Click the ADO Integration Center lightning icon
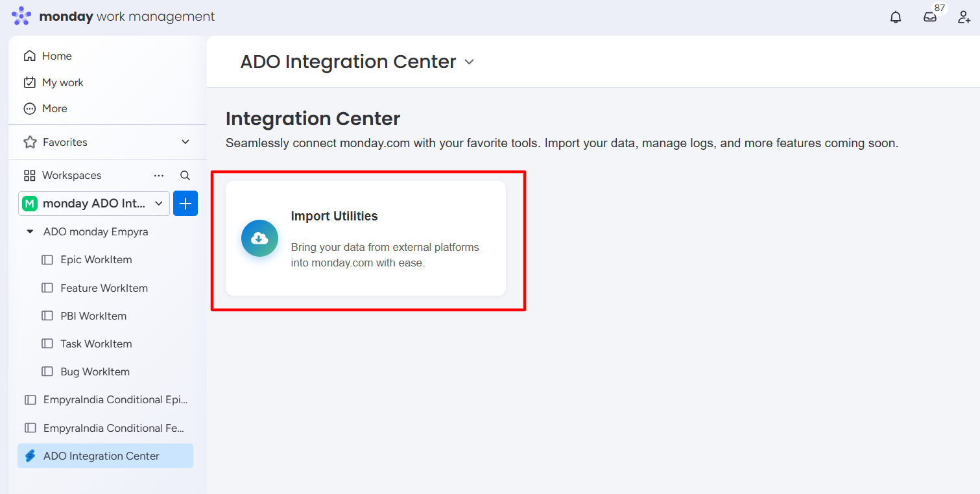The height and width of the screenshot is (494, 980). (30, 456)
